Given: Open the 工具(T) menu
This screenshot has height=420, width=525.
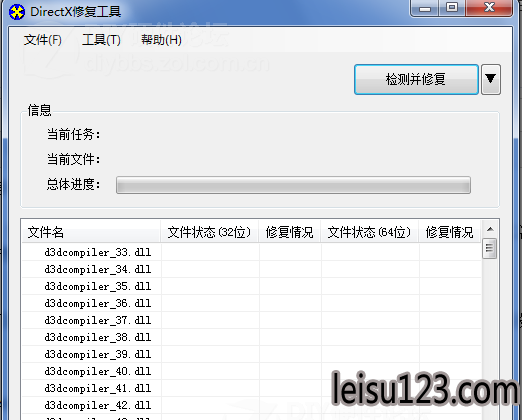Looking at the screenshot, I should click(101, 40).
